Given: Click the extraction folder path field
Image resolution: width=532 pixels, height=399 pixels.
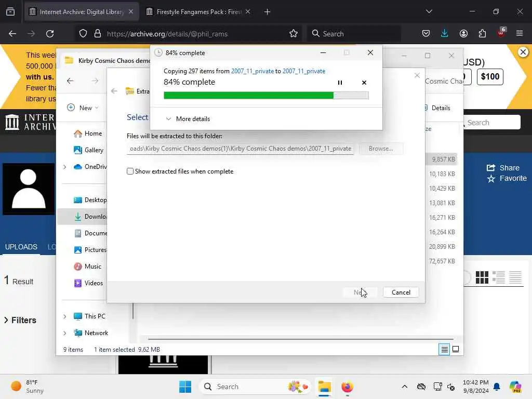Looking at the screenshot, I should (x=240, y=149).
